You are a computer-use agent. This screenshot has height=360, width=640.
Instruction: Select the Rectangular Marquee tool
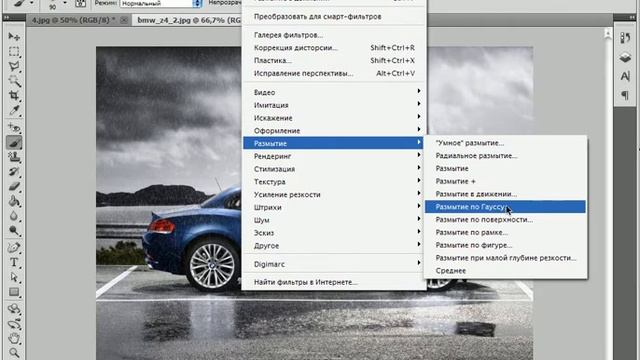click(x=14, y=52)
